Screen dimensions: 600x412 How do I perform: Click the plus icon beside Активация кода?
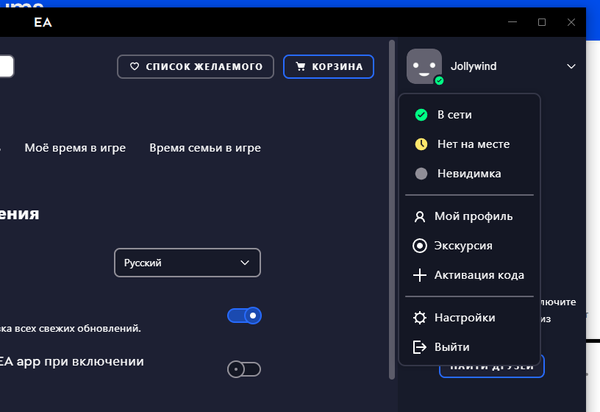pos(420,275)
